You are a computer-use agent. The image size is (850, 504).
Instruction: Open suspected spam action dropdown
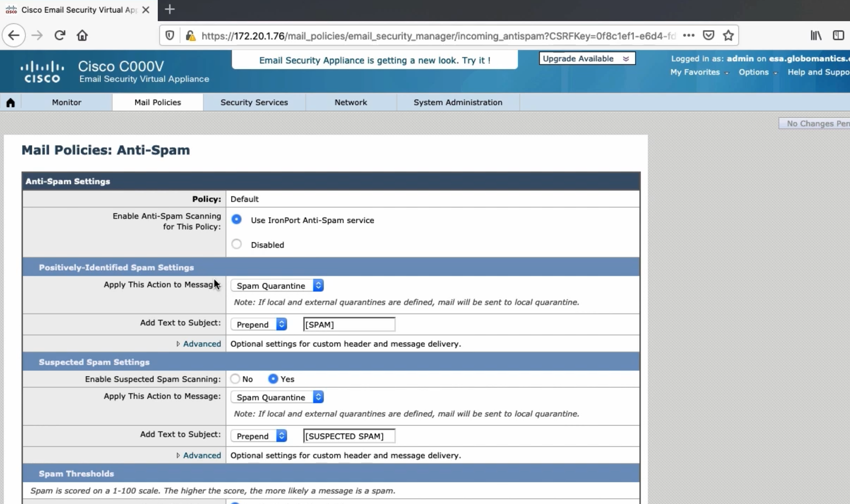point(277,397)
